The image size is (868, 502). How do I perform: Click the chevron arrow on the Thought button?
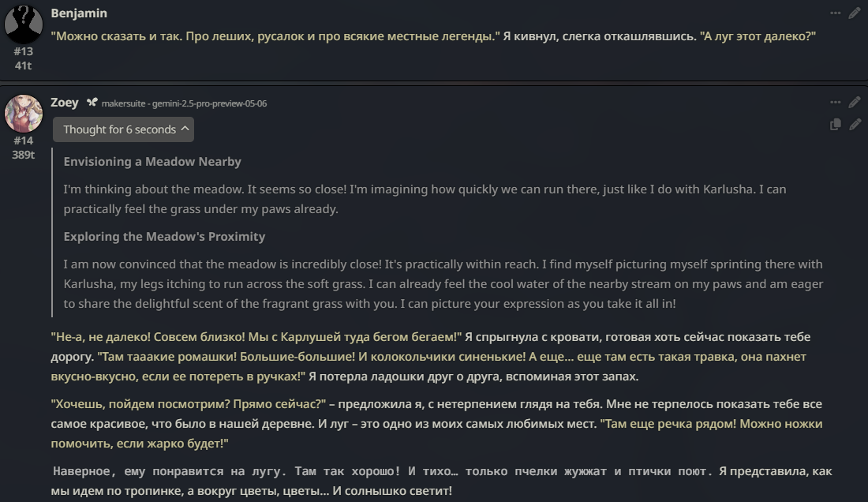(x=185, y=129)
